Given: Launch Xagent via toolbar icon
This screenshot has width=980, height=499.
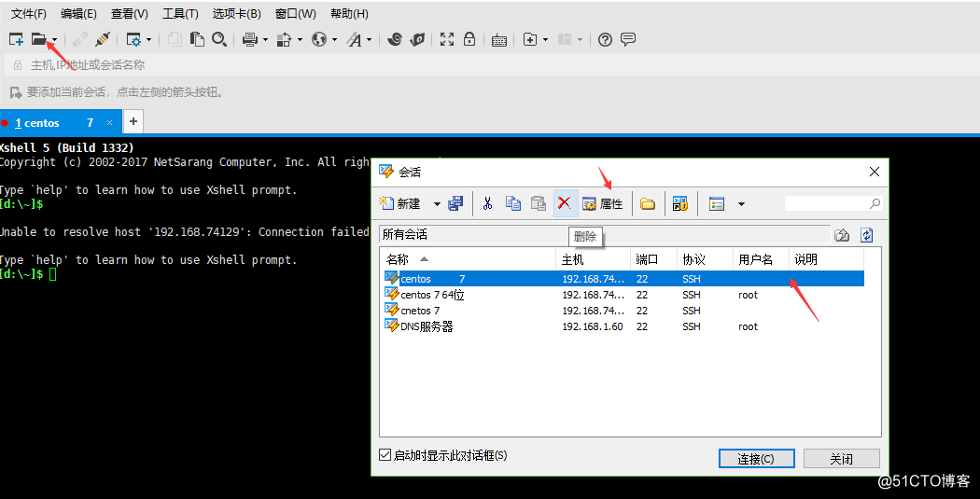Looking at the screenshot, I should pos(417,39).
